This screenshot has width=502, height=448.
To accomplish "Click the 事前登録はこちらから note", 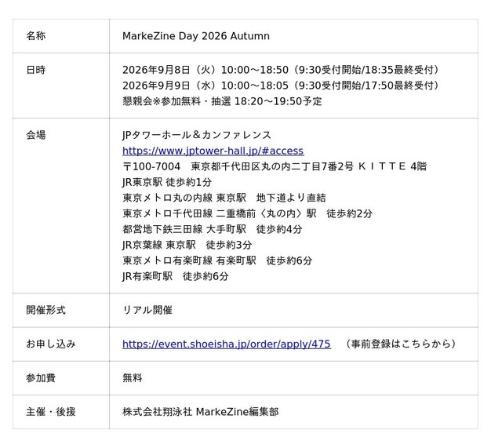I will [400, 344].
